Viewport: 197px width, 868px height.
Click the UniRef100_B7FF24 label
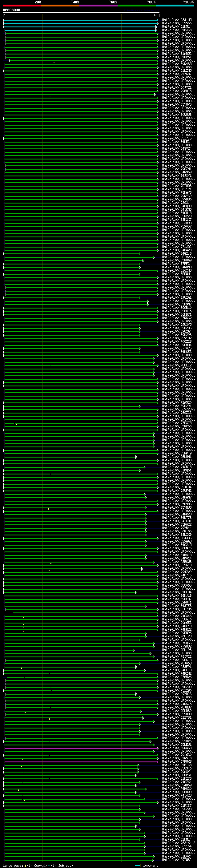point(177,264)
